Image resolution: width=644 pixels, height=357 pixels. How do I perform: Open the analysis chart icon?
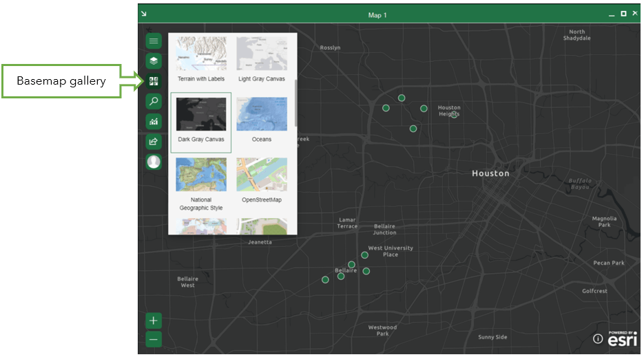coord(154,121)
